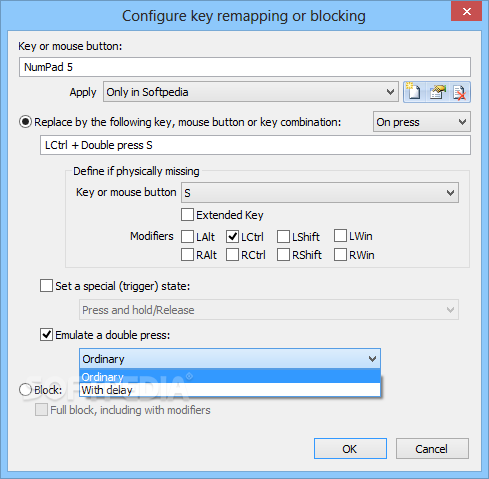Open the Key or mouse button S dropdown
Viewport: 489px width, 479px height.
[320, 193]
